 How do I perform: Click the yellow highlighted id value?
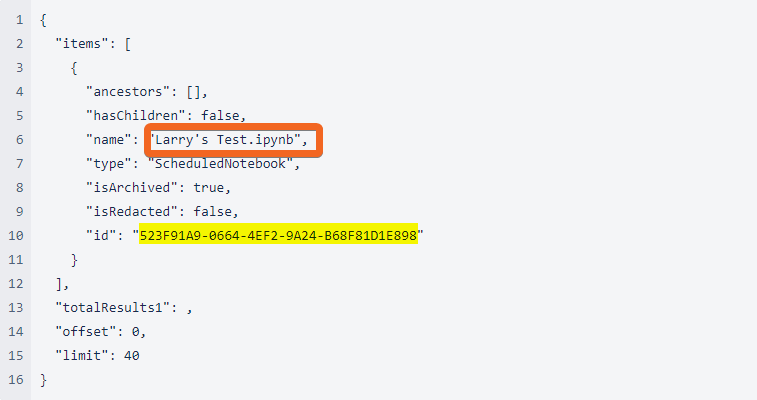pyautogui.click(x=278, y=235)
